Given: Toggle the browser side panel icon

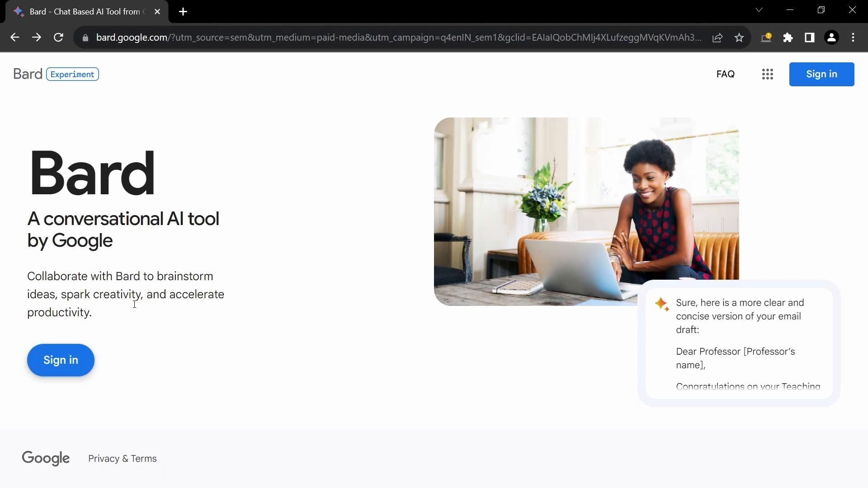Looking at the screenshot, I should (x=810, y=38).
